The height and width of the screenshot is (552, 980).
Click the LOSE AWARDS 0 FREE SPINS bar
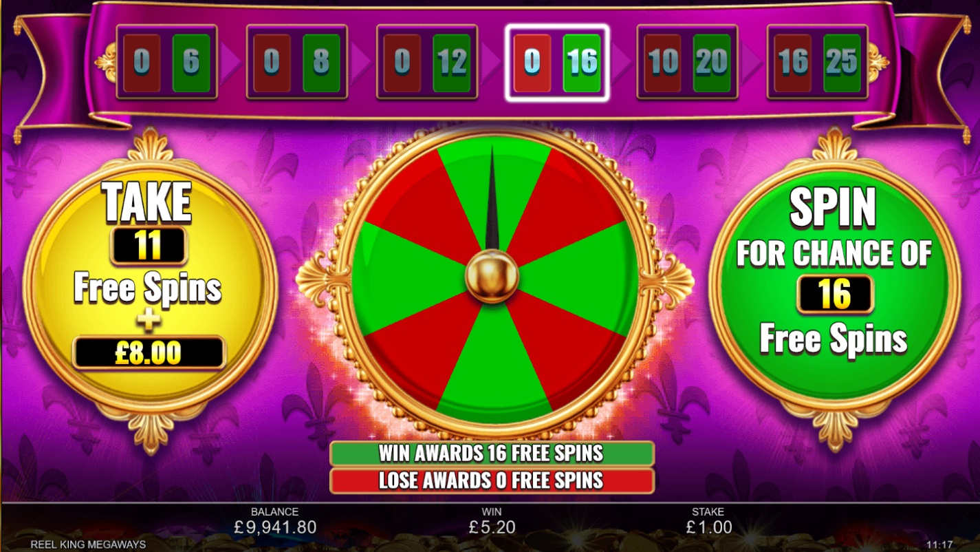pyautogui.click(x=492, y=480)
